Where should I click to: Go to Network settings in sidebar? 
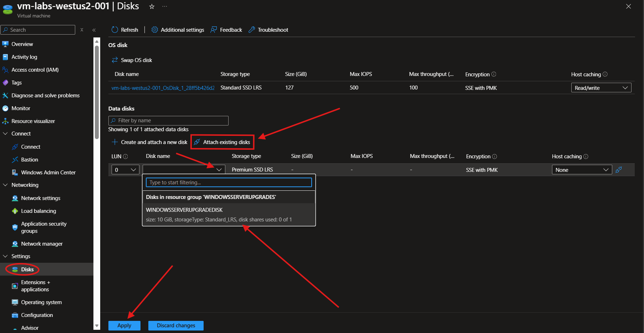coord(41,198)
